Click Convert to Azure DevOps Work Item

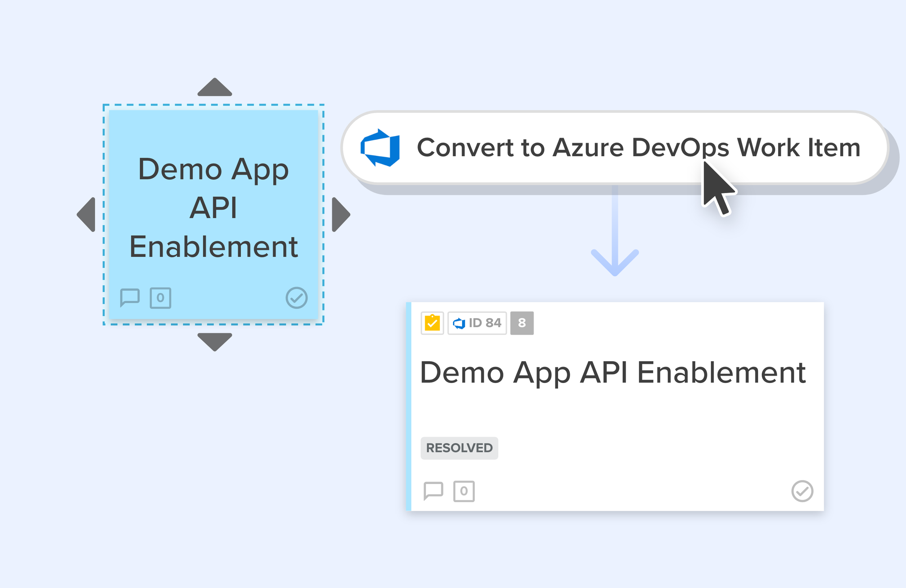pos(615,148)
